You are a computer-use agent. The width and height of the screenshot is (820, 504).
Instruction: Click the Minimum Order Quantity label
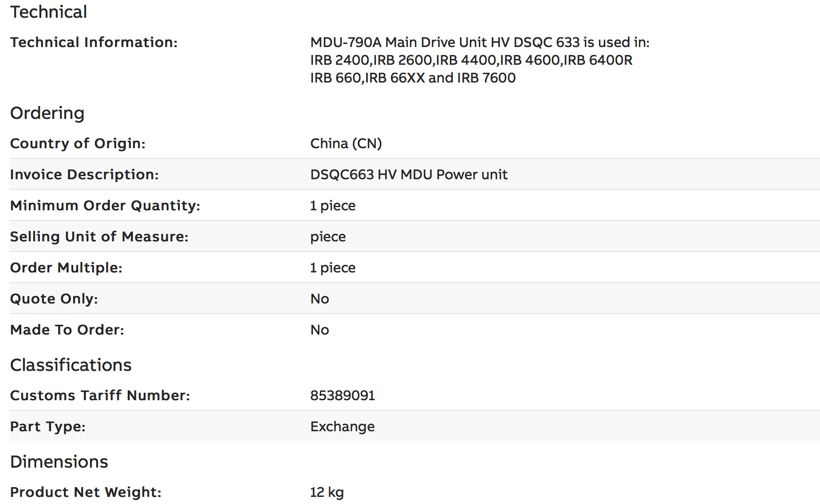click(x=105, y=205)
